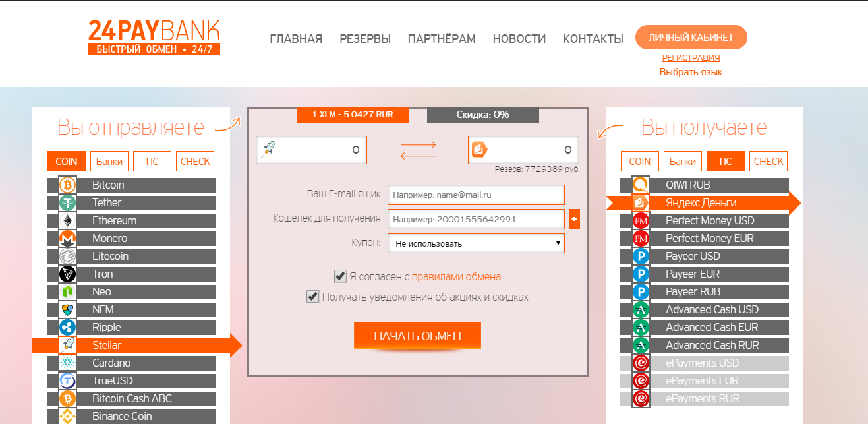Open the ГЛАВНАЯ menu item
The width and height of the screenshot is (868, 424).
(296, 39)
